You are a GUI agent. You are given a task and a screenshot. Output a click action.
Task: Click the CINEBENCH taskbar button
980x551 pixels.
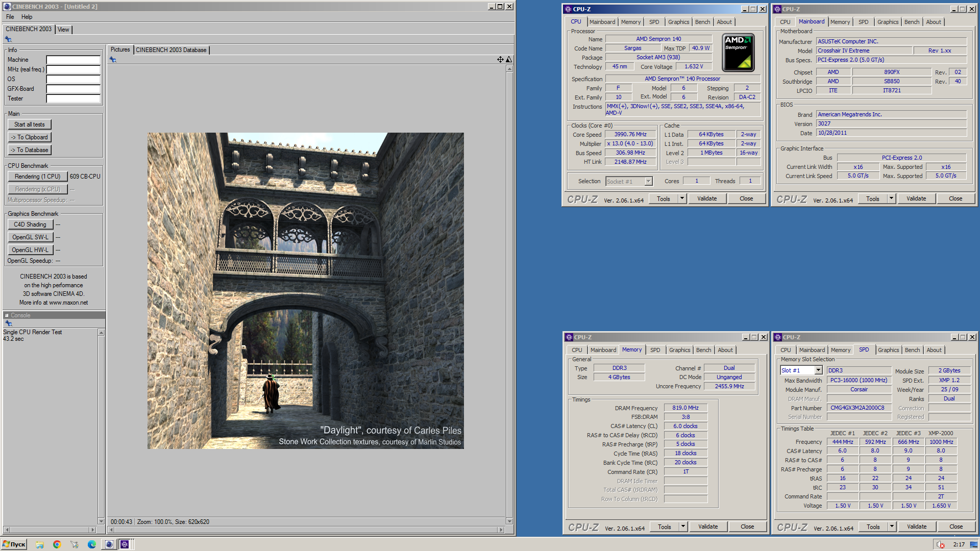click(x=109, y=544)
